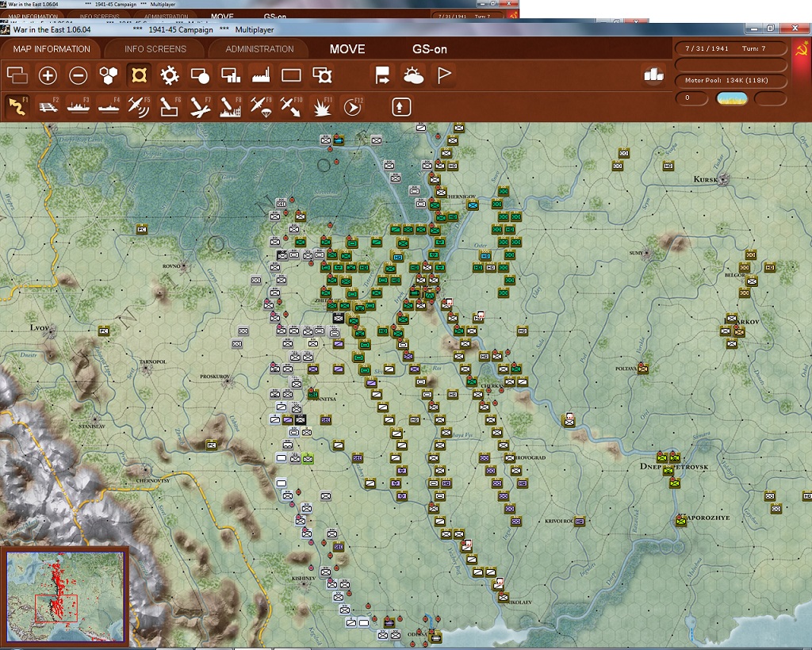
Task: Toggle the highlighted yellow fort-shape icon
Action: (x=139, y=75)
